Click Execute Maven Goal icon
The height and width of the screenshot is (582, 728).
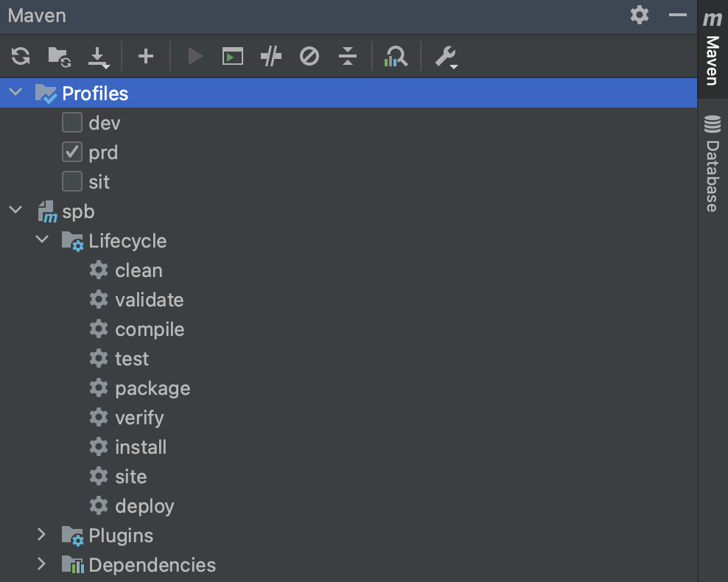(x=233, y=56)
